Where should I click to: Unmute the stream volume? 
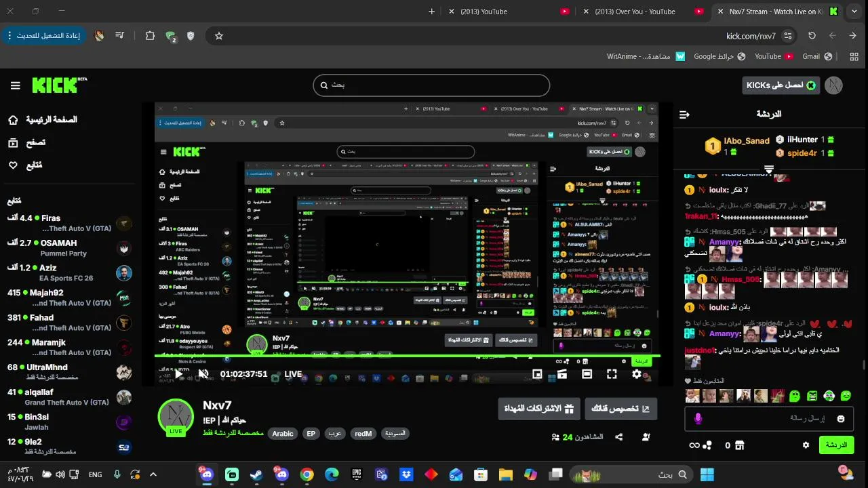pos(203,373)
